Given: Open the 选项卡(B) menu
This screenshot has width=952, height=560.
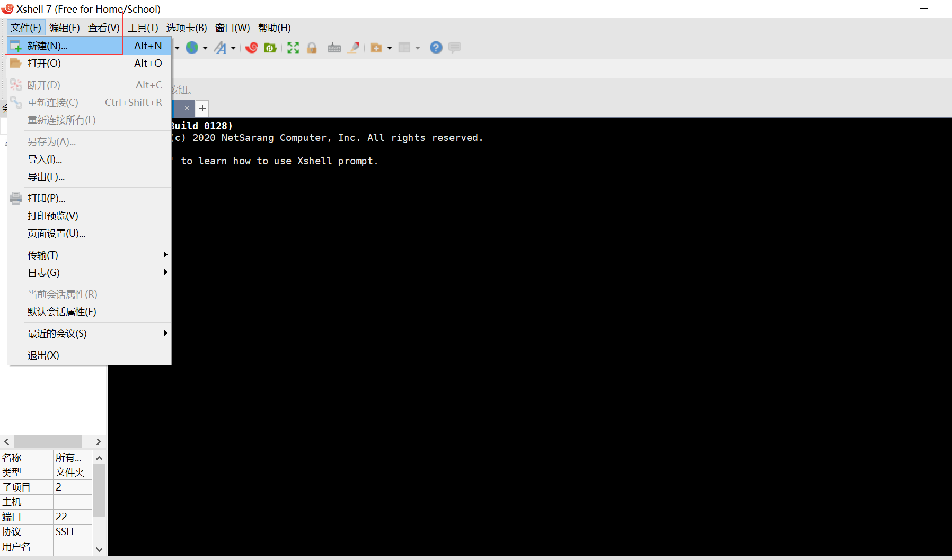Looking at the screenshot, I should pyautogui.click(x=187, y=28).
